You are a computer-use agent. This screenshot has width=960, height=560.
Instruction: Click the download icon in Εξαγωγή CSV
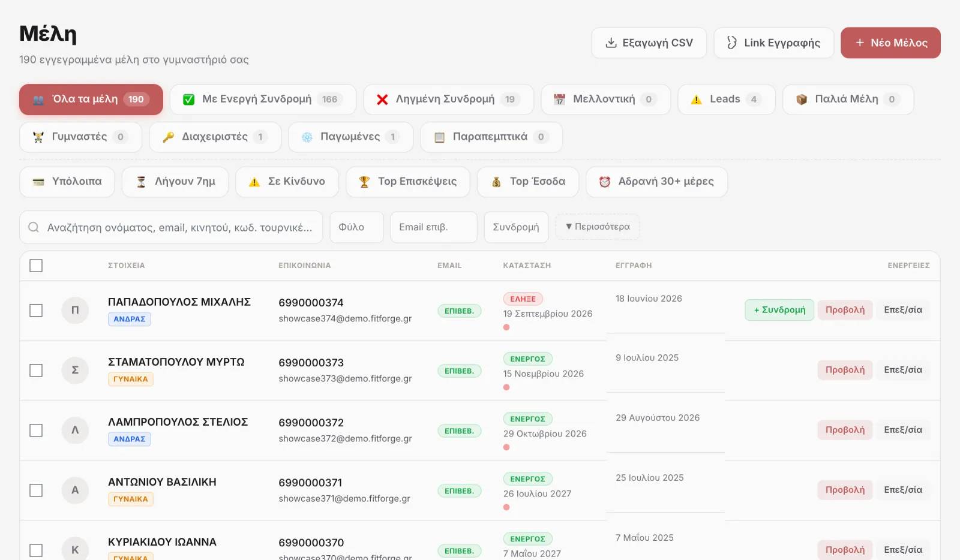(611, 43)
